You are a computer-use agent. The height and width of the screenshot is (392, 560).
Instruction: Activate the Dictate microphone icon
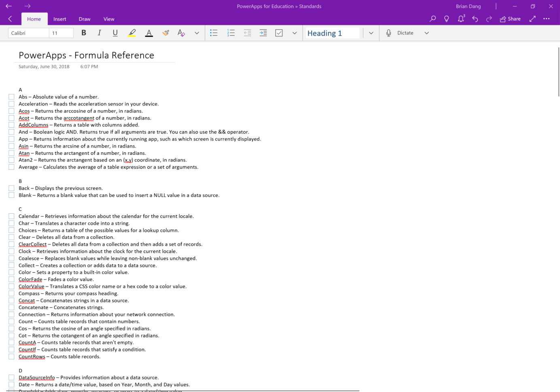388,33
